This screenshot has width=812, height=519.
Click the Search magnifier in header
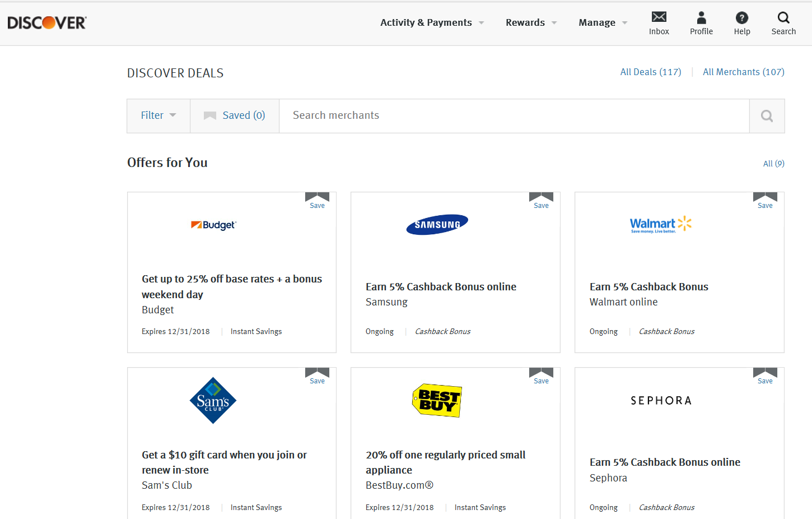click(x=783, y=17)
